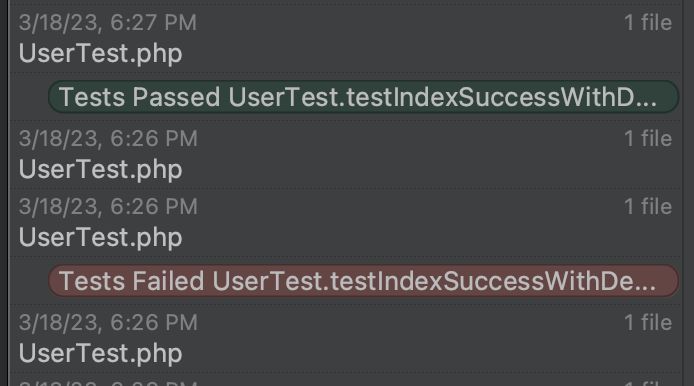Select the green Tests Passed label
Viewport: 694px width, 386px height.
[363, 96]
